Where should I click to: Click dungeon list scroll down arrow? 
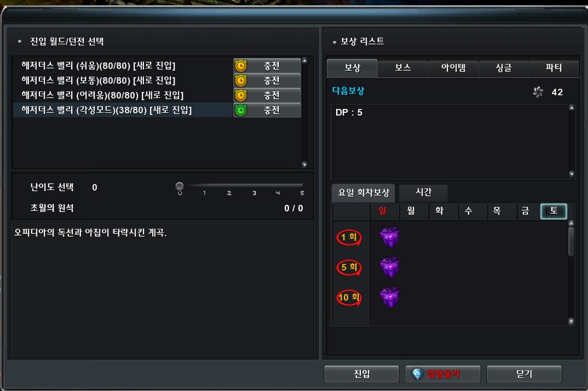pos(304,165)
